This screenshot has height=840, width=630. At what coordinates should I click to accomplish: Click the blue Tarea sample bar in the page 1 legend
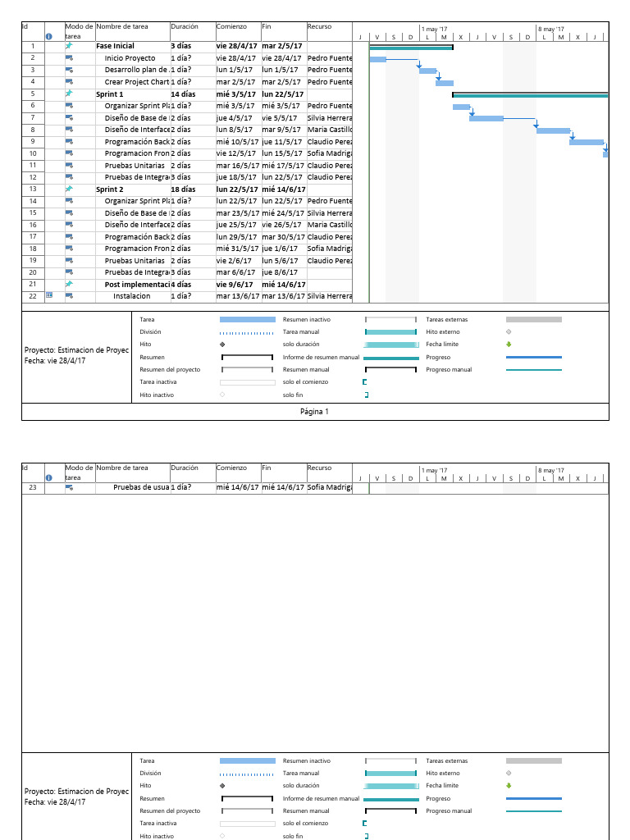pos(248,319)
